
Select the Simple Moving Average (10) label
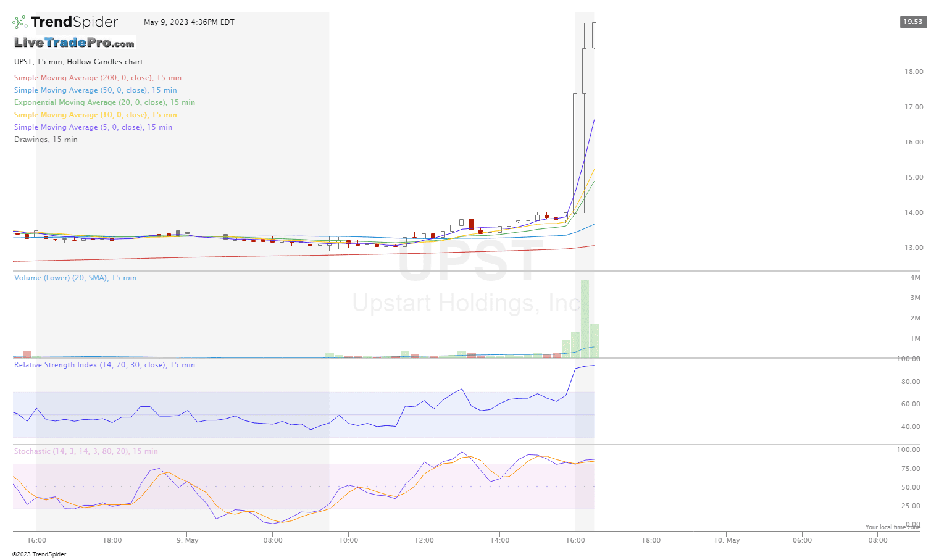tap(95, 115)
